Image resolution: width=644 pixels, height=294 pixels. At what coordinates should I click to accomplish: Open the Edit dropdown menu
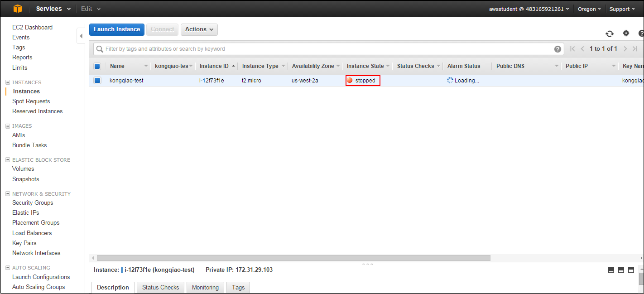[91, 9]
